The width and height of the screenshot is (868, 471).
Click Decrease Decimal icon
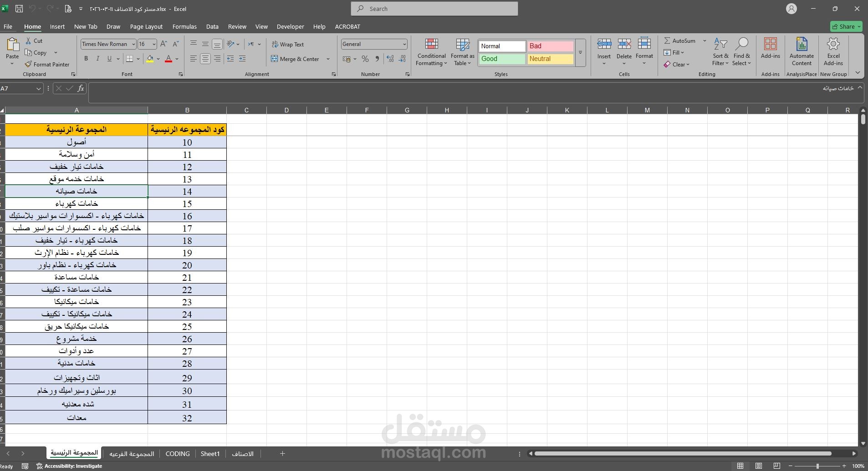[402, 59]
